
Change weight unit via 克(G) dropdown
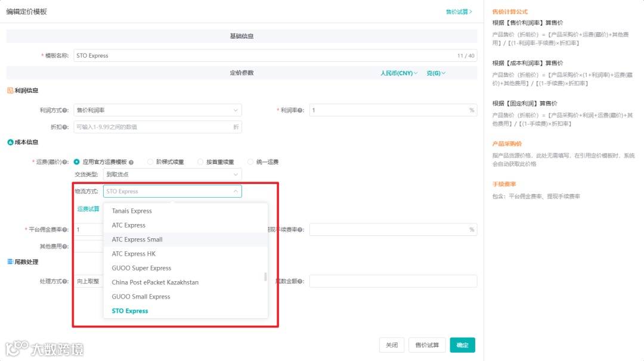click(x=436, y=73)
